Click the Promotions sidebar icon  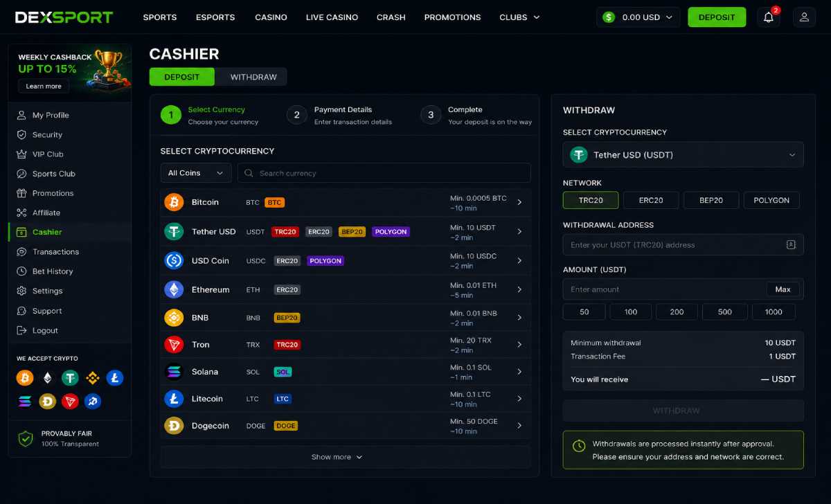point(21,193)
